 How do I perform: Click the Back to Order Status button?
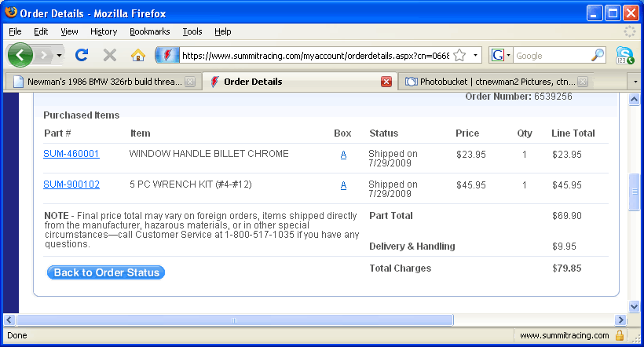point(106,272)
